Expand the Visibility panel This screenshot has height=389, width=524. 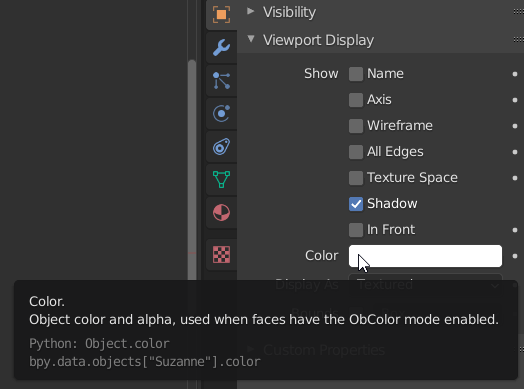coord(251,11)
